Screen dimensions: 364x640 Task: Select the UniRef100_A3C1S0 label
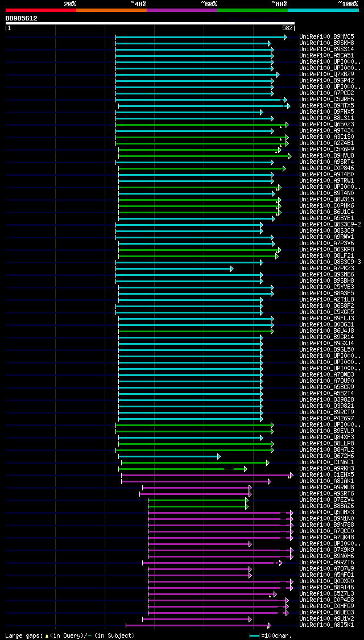[326, 137]
